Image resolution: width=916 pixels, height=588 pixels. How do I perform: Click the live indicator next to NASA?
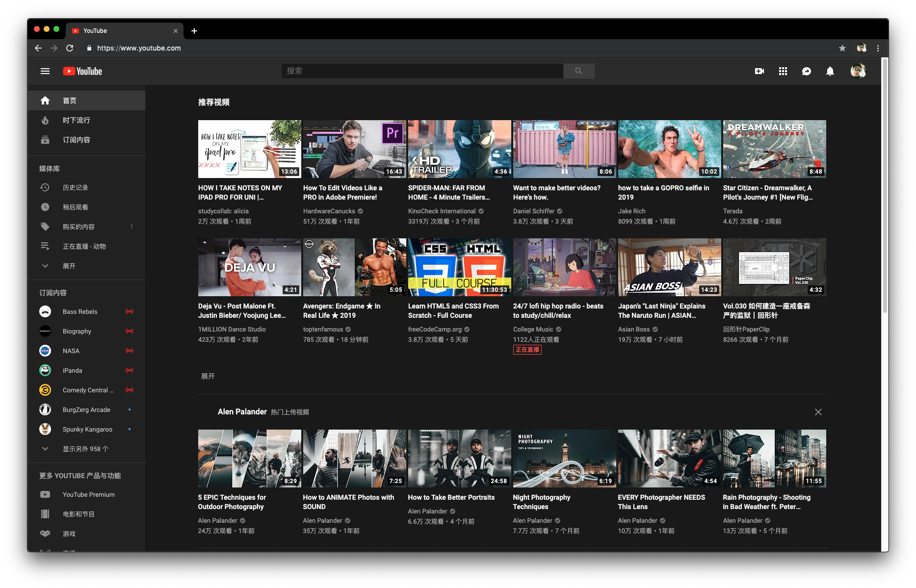click(130, 350)
